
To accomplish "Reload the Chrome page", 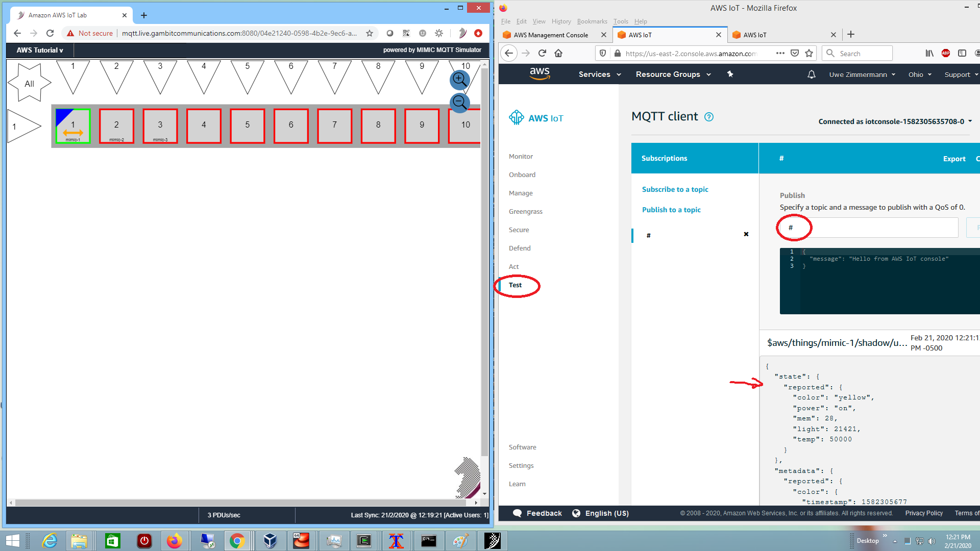I will (x=50, y=33).
